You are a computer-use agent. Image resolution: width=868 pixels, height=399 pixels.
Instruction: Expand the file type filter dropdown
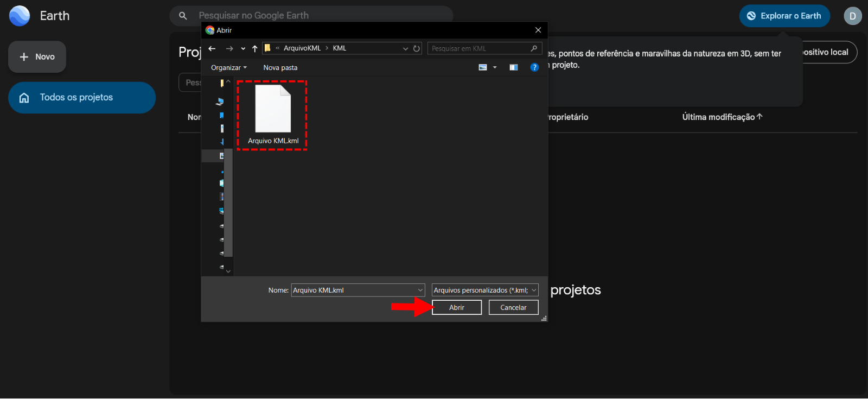534,290
